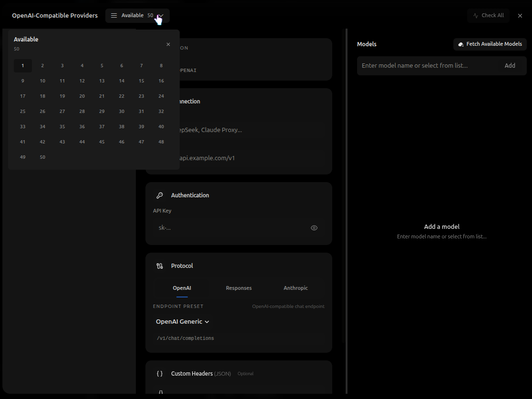This screenshot has height=399, width=532.
Task: Select slot 12 in Available grid
Action: point(82,81)
